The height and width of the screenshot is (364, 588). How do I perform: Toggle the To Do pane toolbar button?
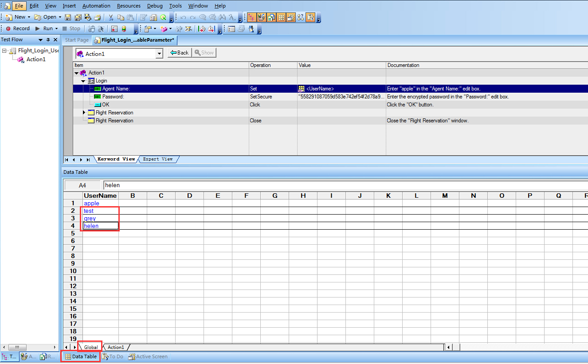coord(310,17)
